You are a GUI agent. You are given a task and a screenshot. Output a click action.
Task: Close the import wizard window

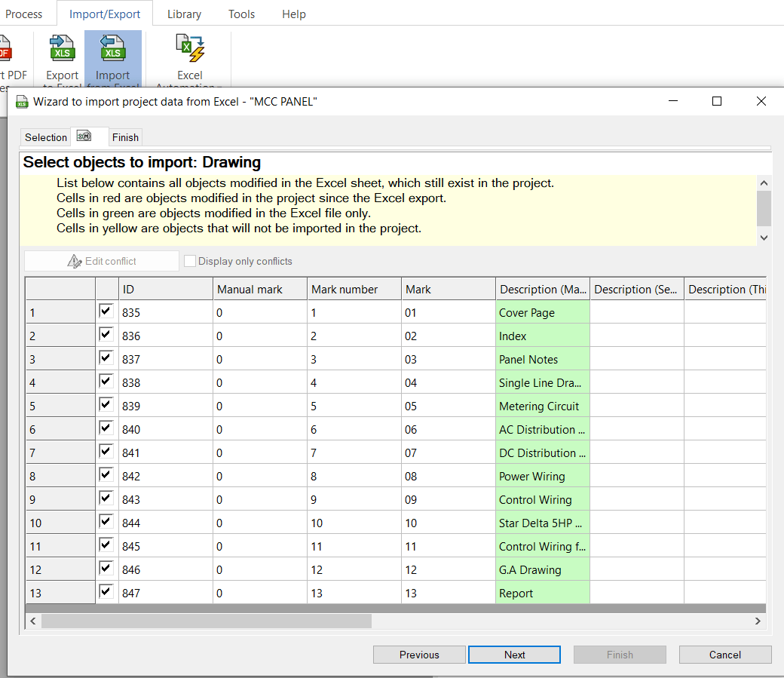(761, 101)
